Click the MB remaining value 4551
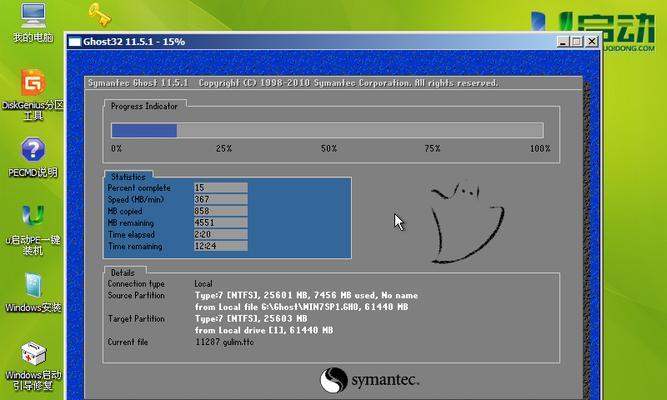Screen dimensions: 667x400 (220, 223)
